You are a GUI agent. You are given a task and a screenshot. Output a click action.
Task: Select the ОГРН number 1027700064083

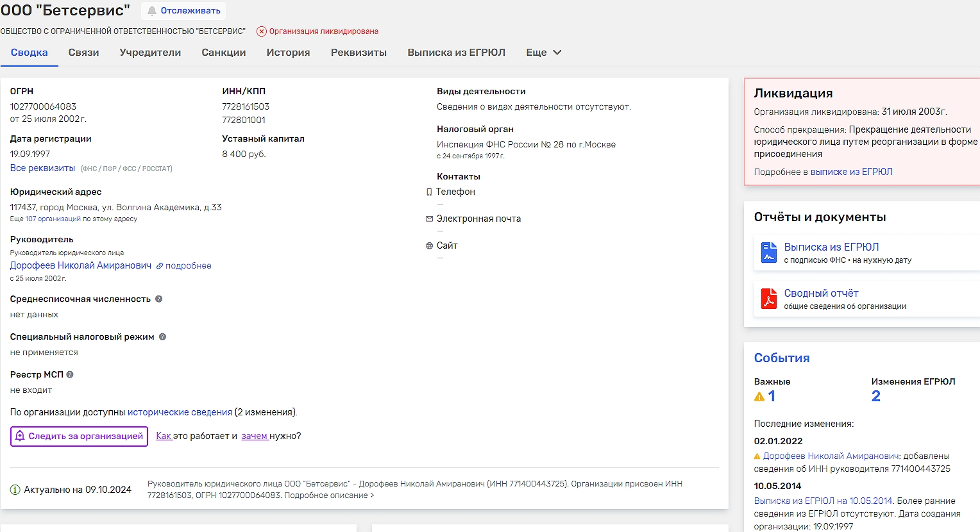[x=43, y=106]
